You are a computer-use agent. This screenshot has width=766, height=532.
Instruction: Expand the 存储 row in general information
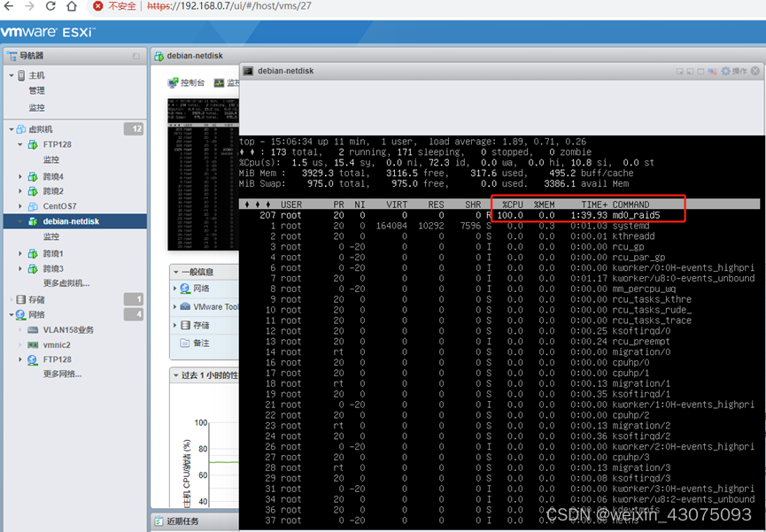click(x=174, y=325)
